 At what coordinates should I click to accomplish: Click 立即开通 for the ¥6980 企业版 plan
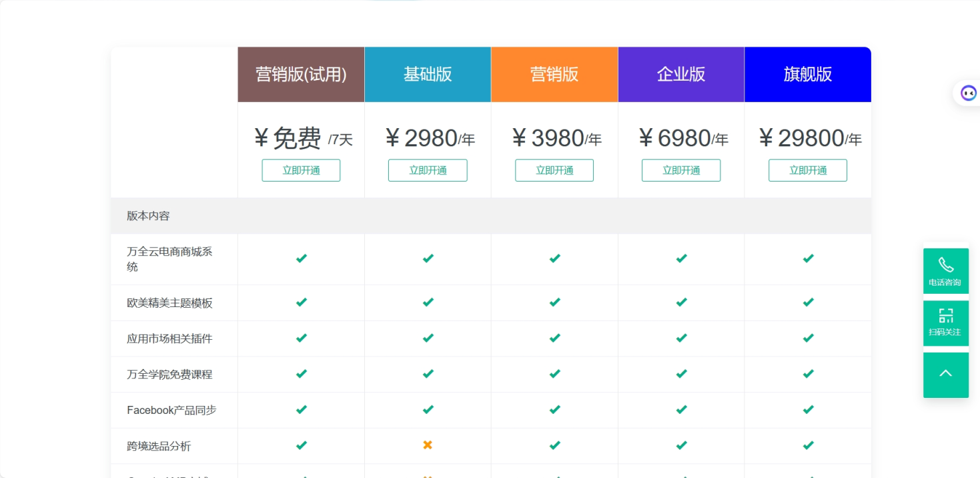click(x=681, y=170)
